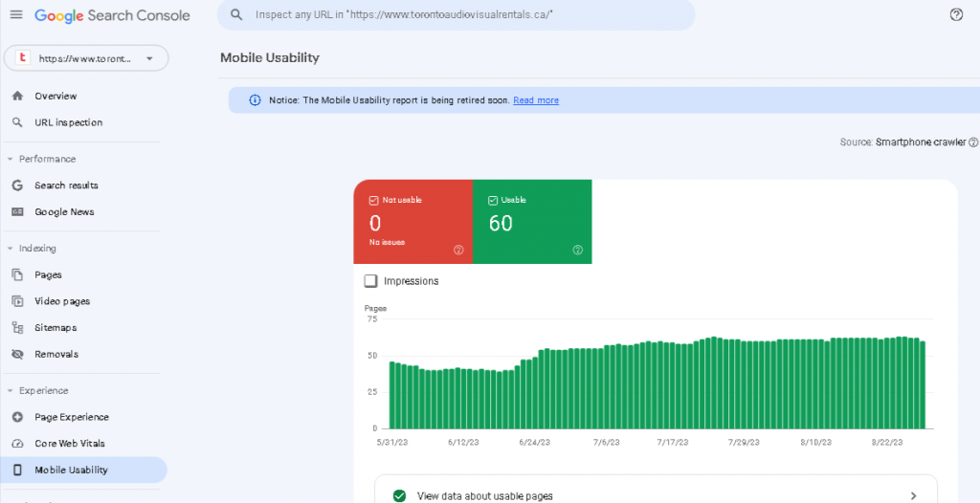Select Mobile Usability in sidebar

tap(84, 470)
